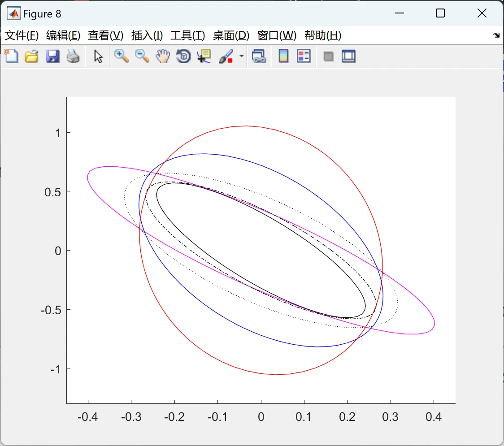The image size is (504, 446).
Task: Click the x-axis tick label 0.4
Action: [434, 417]
